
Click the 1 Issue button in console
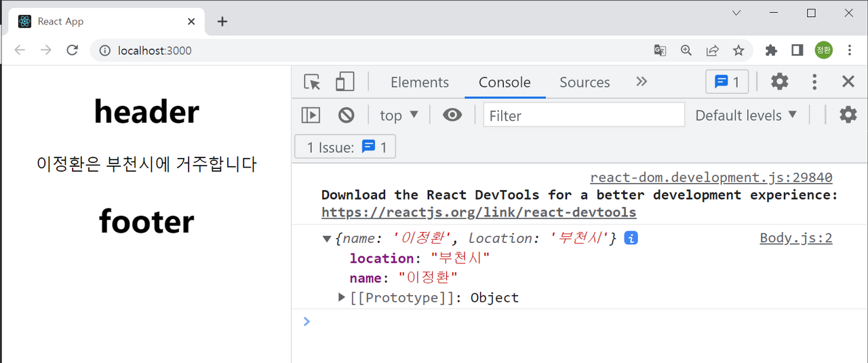(345, 147)
